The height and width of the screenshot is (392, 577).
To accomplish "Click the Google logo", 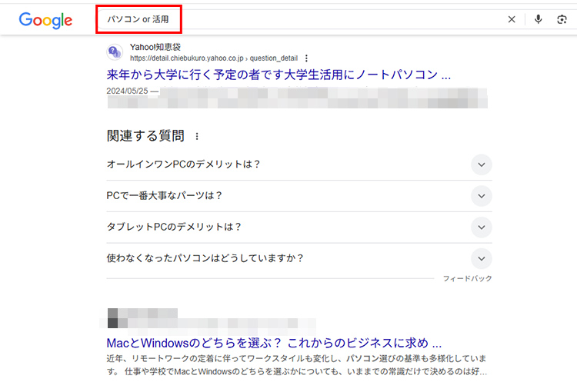I will (x=45, y=20).
